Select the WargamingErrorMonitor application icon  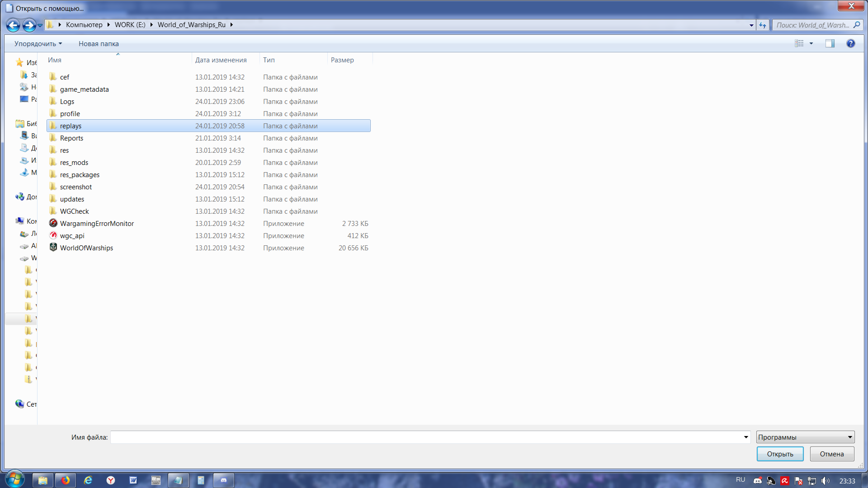click(53, 223)
